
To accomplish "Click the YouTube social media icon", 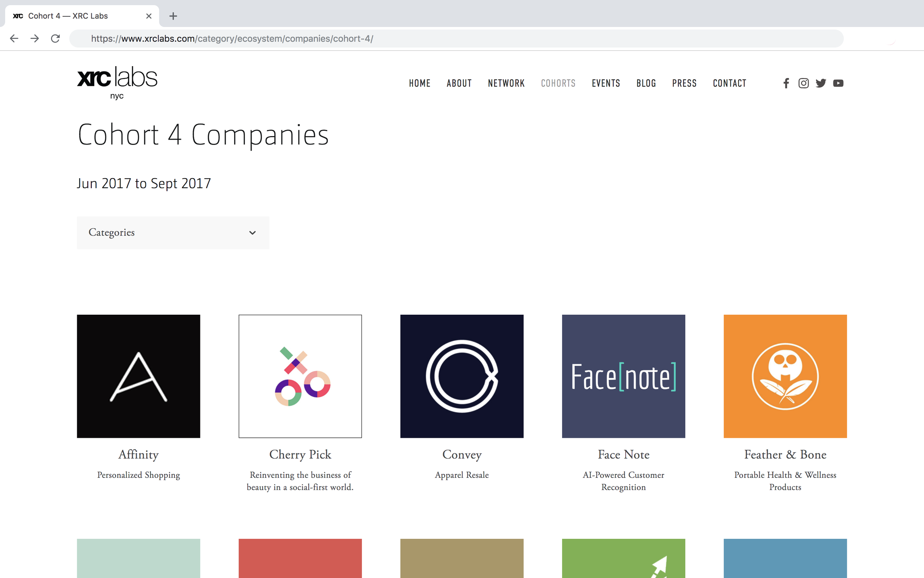I will [839, 82].
